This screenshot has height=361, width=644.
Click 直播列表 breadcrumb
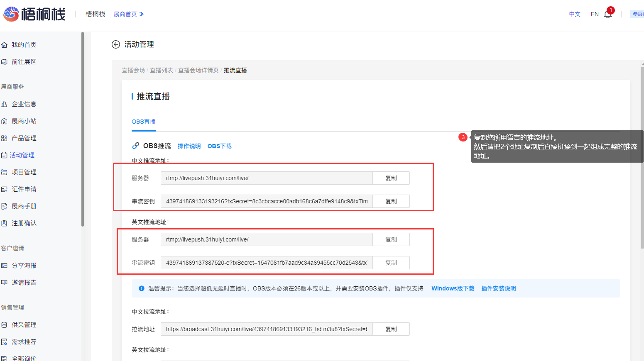(x=162, y=70)
